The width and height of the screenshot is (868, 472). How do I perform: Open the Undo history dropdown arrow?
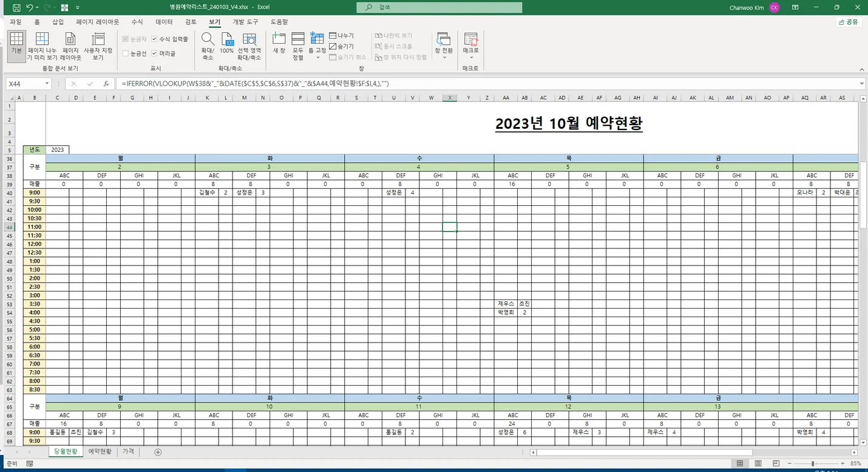tap(38, 8)
